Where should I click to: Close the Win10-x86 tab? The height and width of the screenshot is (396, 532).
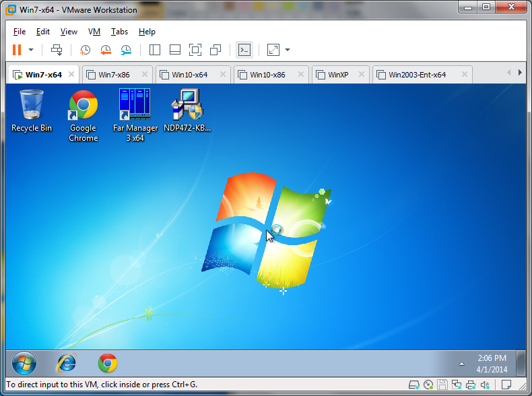coord(300,74)
